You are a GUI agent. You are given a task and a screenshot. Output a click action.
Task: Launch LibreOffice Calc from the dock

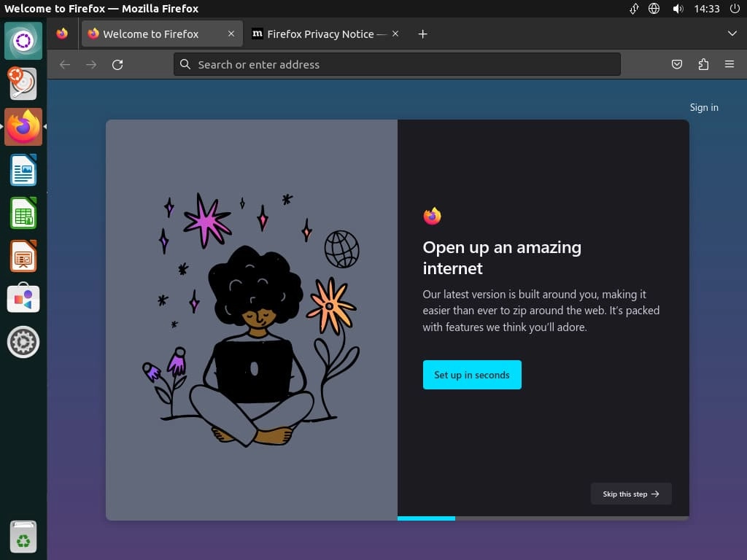(x=23, y=213)
